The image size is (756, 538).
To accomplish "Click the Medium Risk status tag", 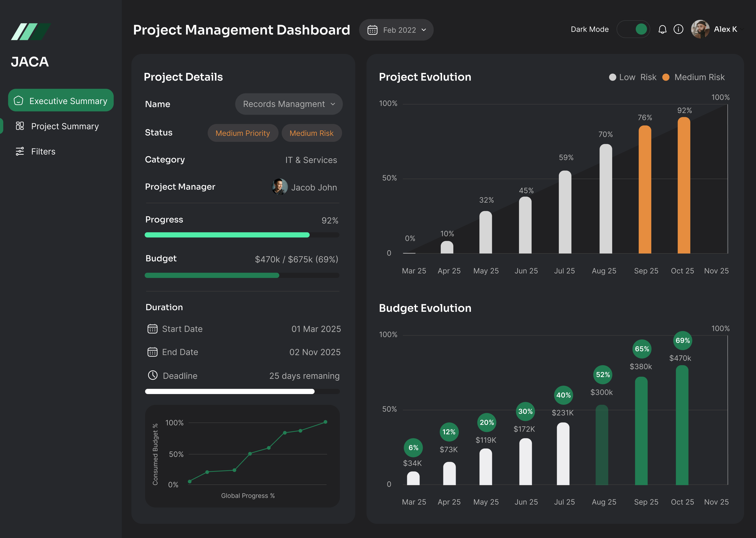I will (312, 133).
